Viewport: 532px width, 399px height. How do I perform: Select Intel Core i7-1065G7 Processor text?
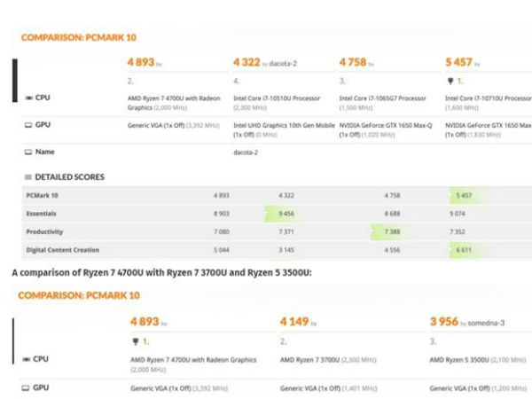click(x=383, y=98)
